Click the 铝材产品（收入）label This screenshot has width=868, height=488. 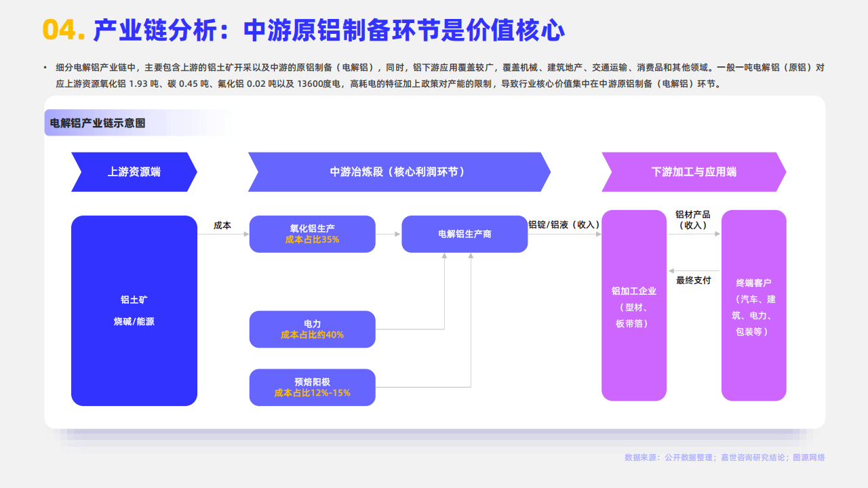[692, 220]
